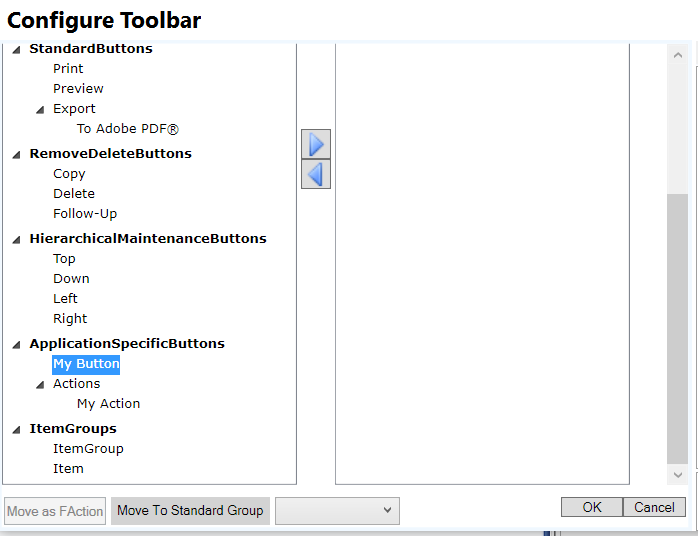Collapse the RemoveDeleteButtons group
Image resolution: width=698 pixels, height=536 pixels.
16,155
